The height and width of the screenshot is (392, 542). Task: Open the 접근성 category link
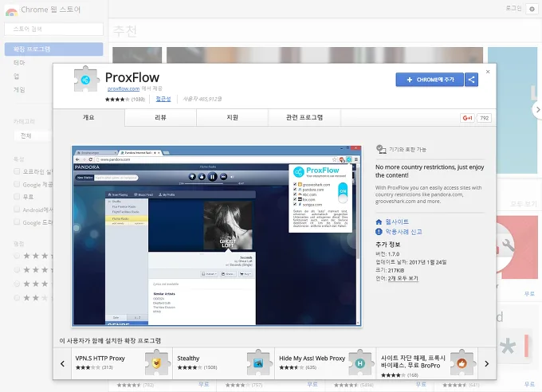point(163,99)
